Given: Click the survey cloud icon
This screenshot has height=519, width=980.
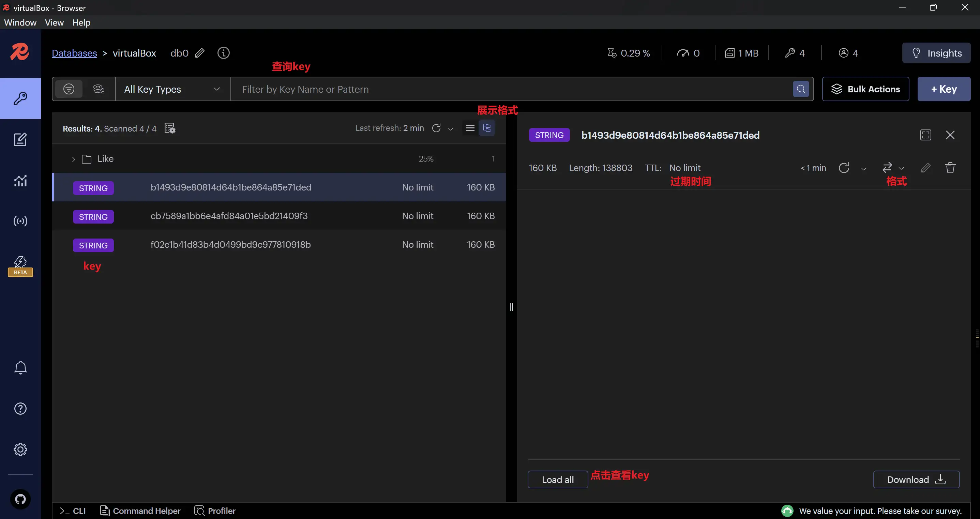Looking at the screenshot, I should [x=787, y=510].
